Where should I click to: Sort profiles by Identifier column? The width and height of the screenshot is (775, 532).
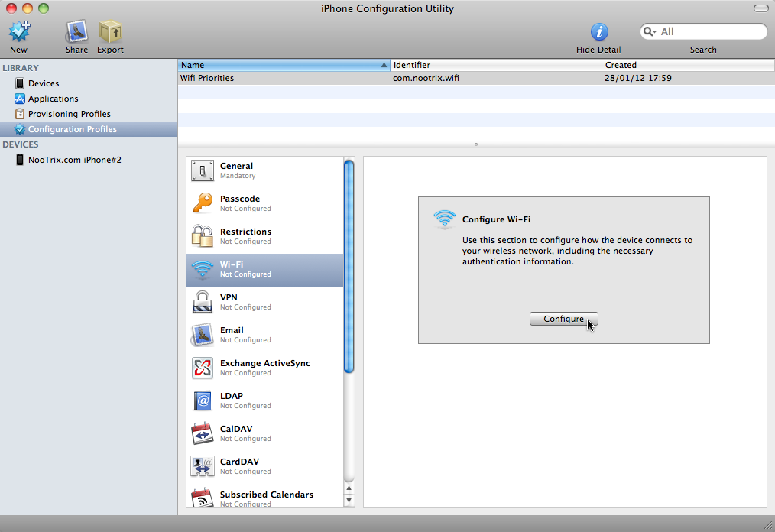pos(496,65)
